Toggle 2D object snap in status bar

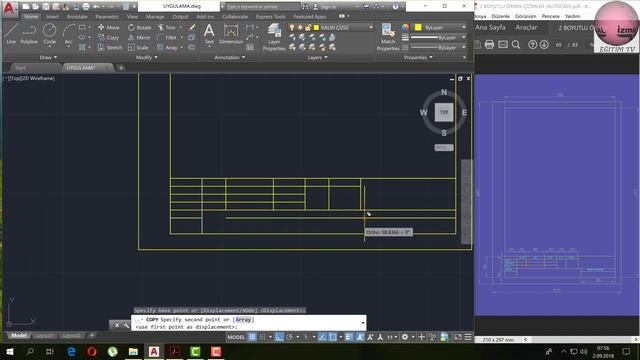(333, 337)
